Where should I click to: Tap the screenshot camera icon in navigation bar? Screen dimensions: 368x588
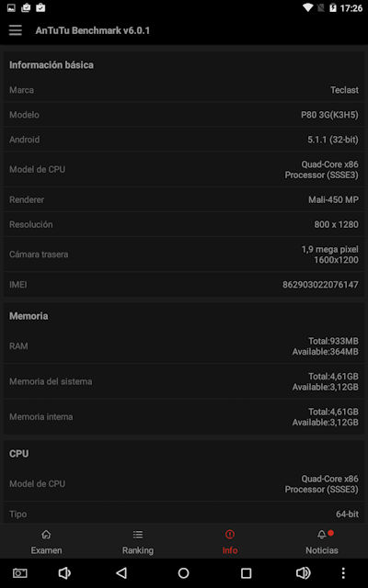click(20, 572)
